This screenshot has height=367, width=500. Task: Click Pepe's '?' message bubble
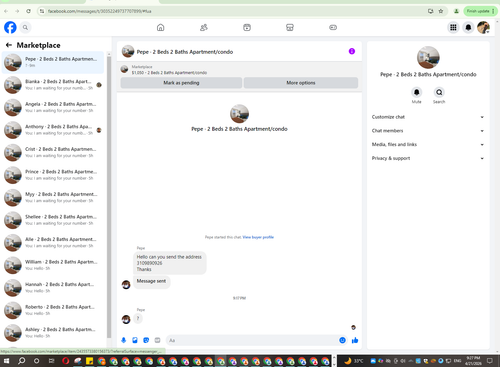[138, 318]
